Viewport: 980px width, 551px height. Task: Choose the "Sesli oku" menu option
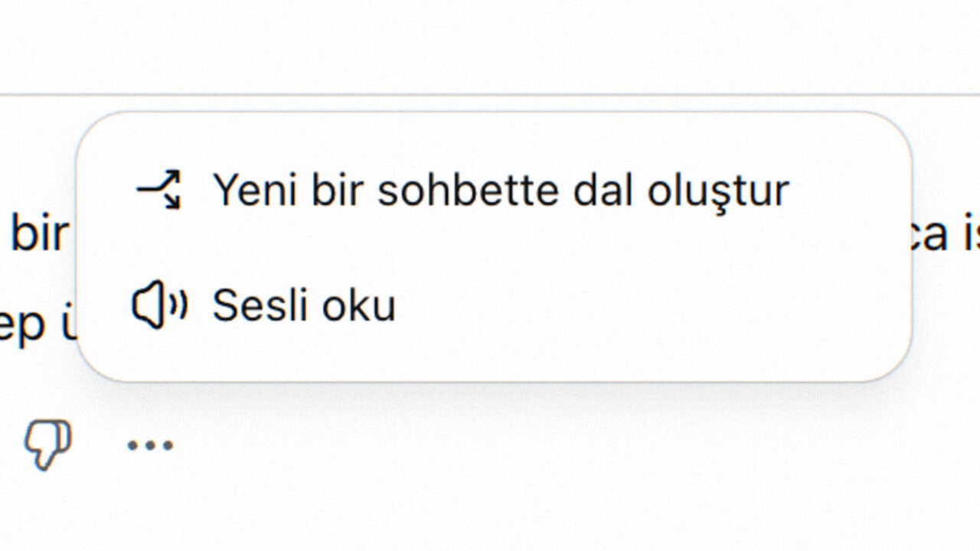(304, 305)
